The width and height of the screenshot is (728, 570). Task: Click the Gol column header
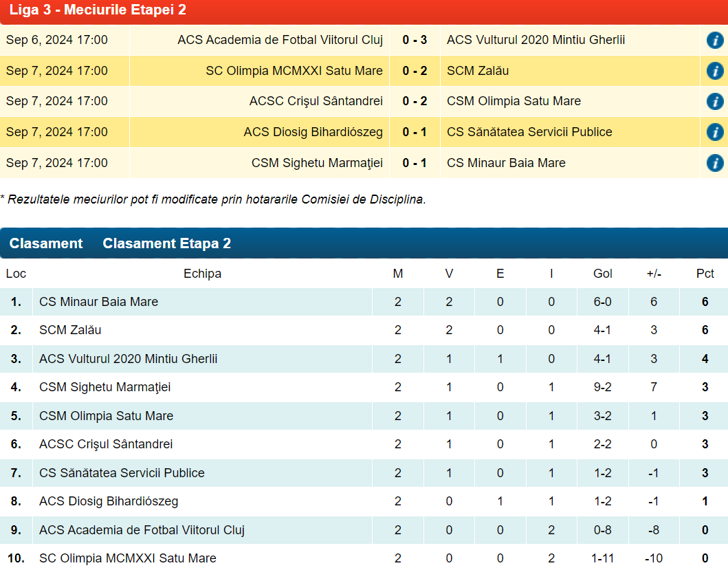(602, 274)
